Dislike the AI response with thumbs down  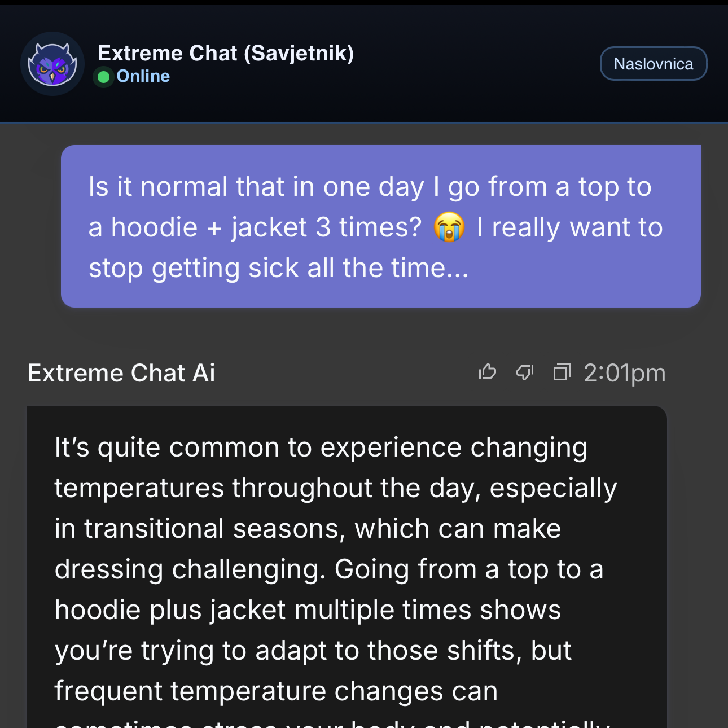click(525, 372)
